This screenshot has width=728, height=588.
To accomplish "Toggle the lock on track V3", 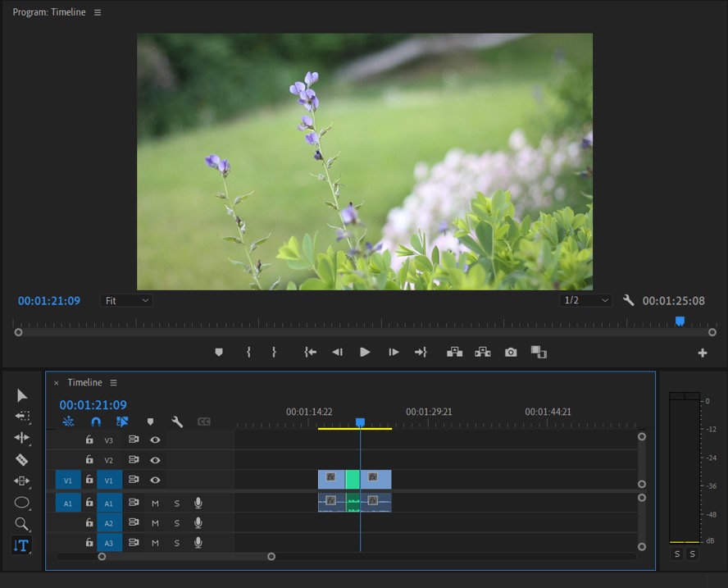I will pyautogui.click(x=89, y=440).
